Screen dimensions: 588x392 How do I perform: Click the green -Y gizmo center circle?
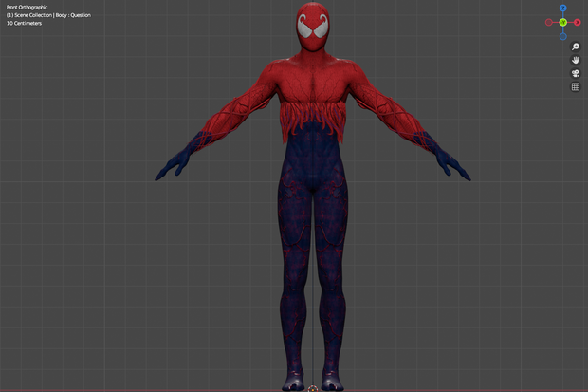[563, 22]
